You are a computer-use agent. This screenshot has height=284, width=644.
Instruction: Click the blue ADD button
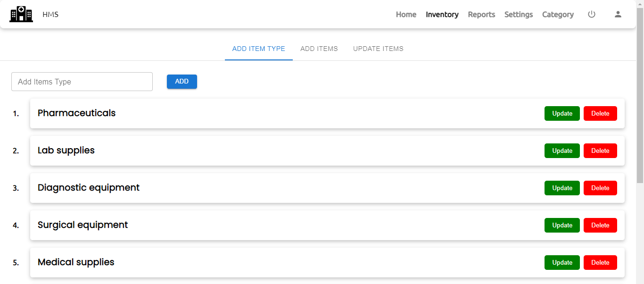click(x=182, y=82)
